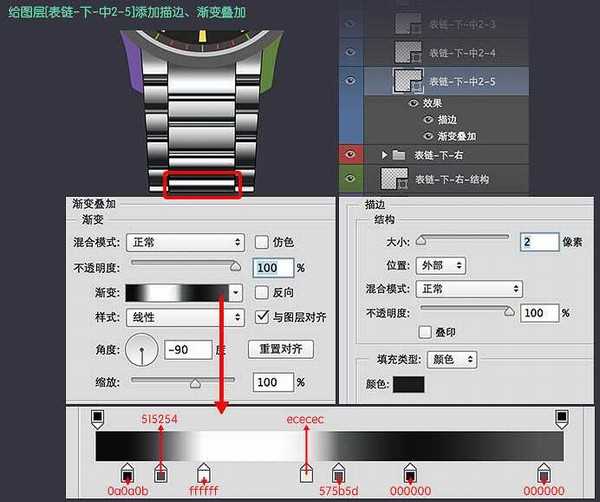
Task: Select the 表链-下-右-结构 layer thumbnail
Action: [x=395, y=179]
